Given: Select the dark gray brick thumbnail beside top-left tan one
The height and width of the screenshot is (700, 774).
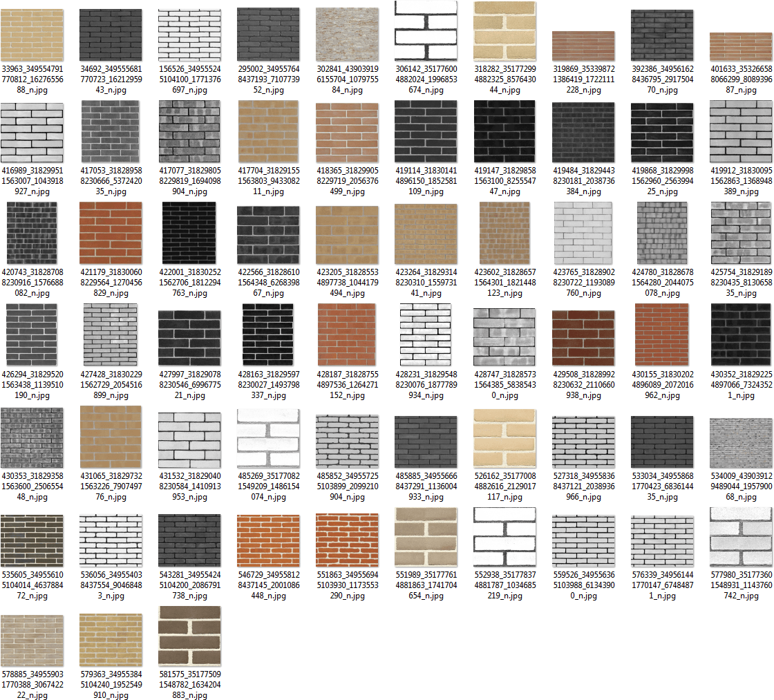Looking at the screenshot, I should [111, 35].
